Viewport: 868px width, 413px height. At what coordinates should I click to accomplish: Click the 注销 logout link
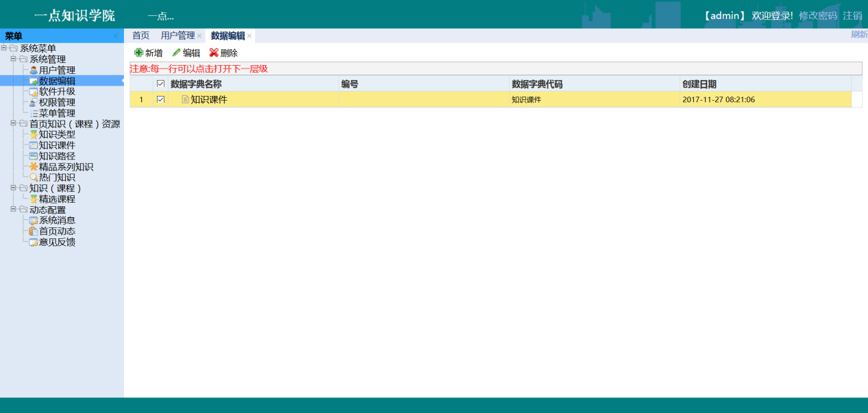[852, 16]
